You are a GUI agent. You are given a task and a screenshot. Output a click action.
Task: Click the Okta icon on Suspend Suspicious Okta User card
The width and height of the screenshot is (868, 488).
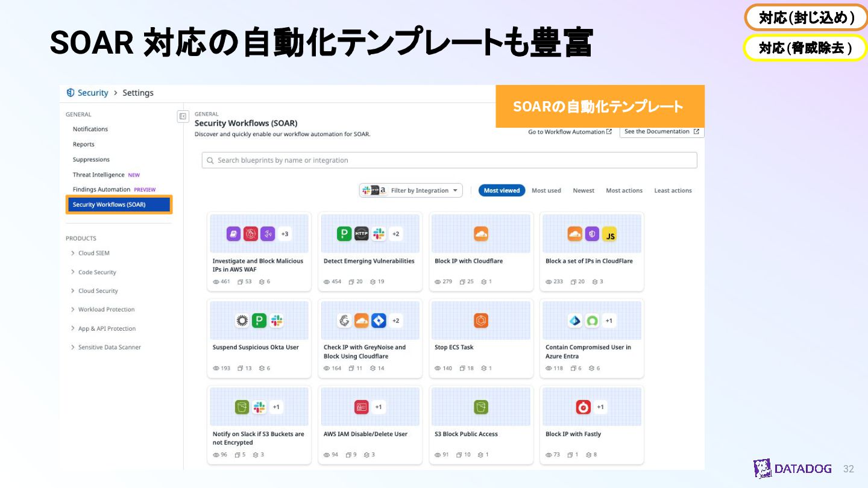coord(242,321)
